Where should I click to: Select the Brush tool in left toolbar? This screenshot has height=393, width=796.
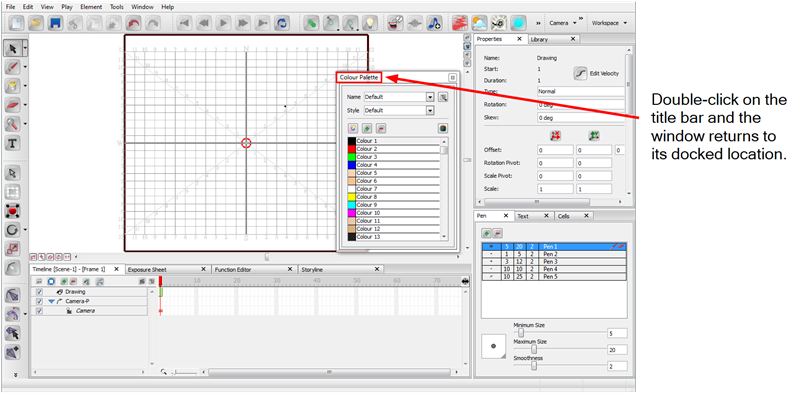[13, 67]
